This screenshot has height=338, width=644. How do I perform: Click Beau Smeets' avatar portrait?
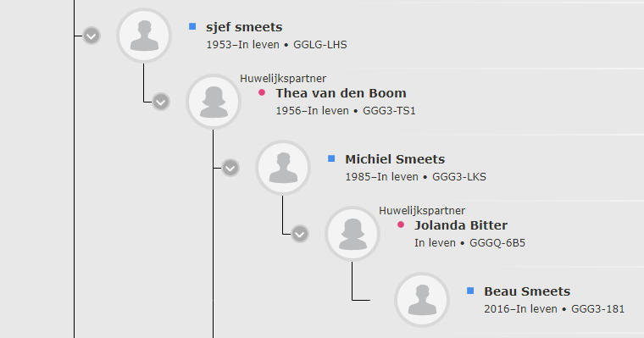click(422, 300)
